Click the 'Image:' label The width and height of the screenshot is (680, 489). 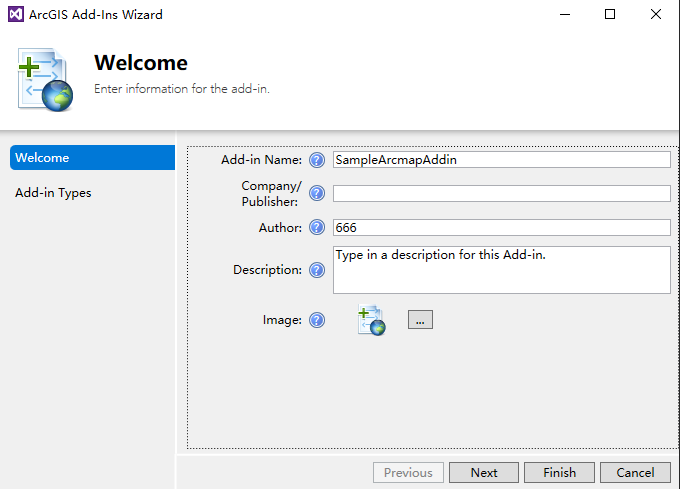tap(282, 320)
